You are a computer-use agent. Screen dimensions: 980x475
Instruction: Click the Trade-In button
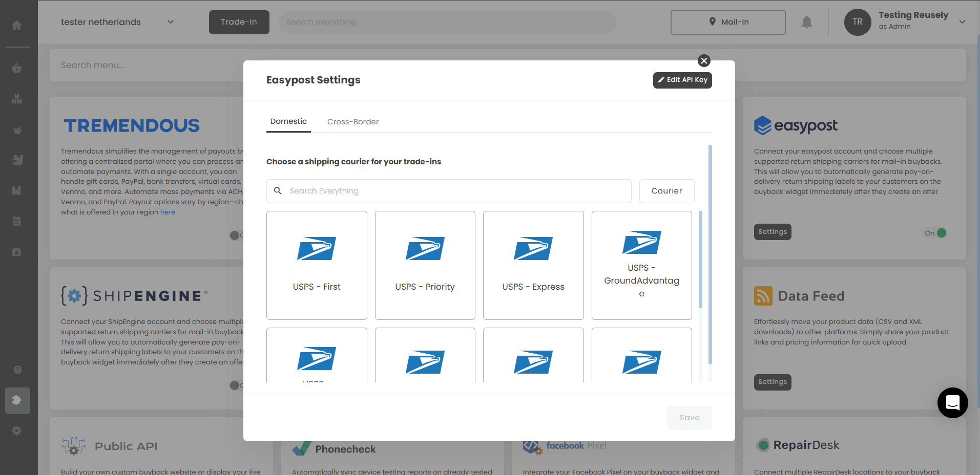pyautogui.click(x=239, y=22)
